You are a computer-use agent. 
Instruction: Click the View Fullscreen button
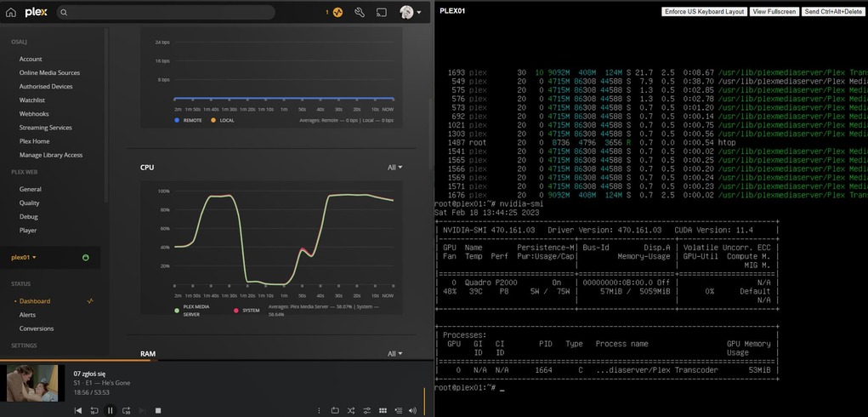click(774, 12)
